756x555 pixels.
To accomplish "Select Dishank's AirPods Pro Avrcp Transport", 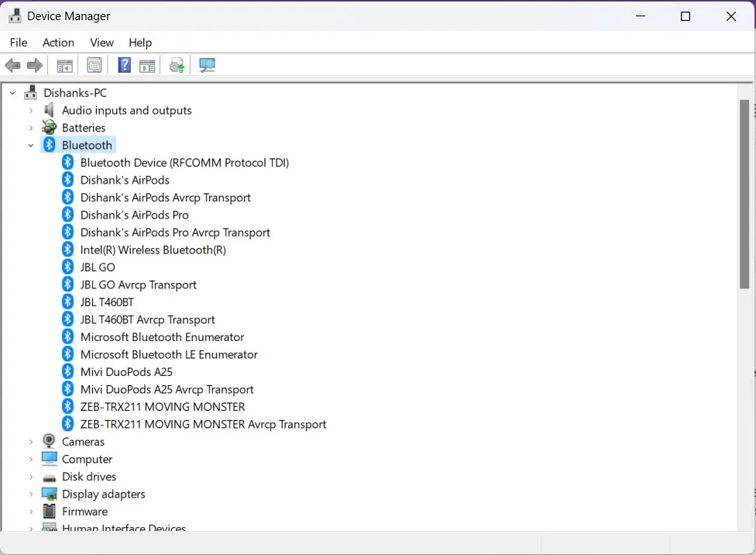I will (x=175, y=232).
